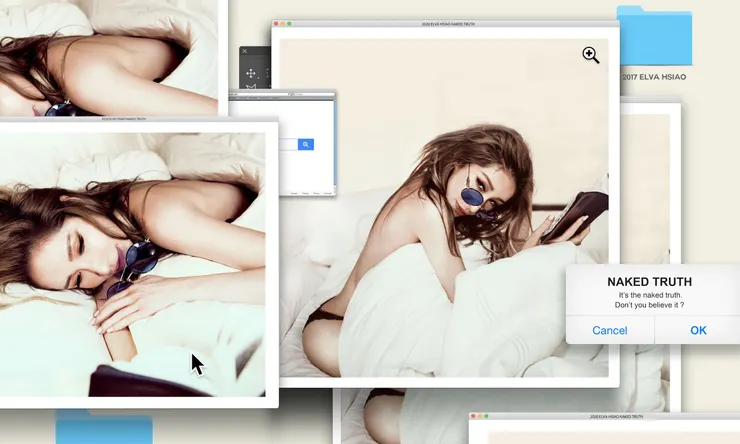Select the photo of woman reading on bed

tap(444, 208)
